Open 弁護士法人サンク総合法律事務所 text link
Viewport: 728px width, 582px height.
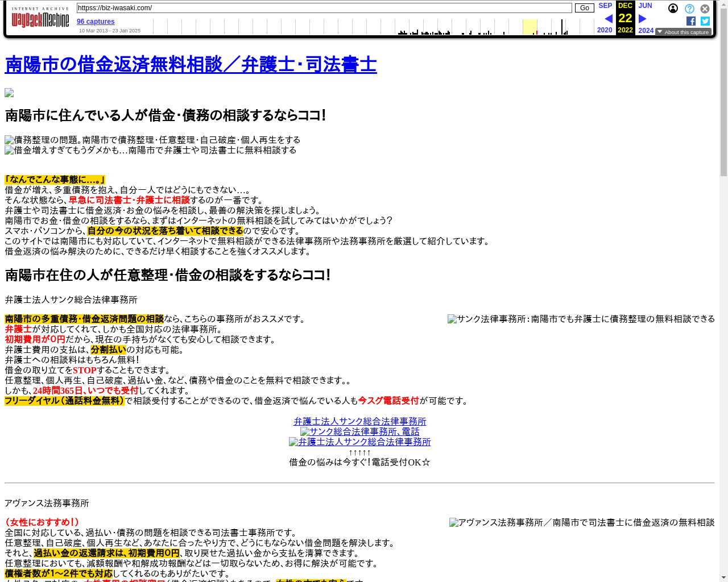(x=359, y=421)
